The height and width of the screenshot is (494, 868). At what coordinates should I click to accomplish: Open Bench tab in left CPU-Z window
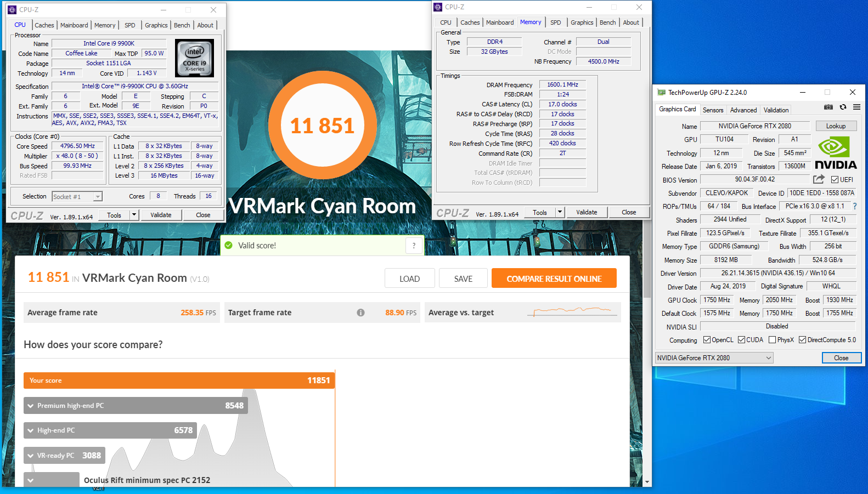[182, 25]
